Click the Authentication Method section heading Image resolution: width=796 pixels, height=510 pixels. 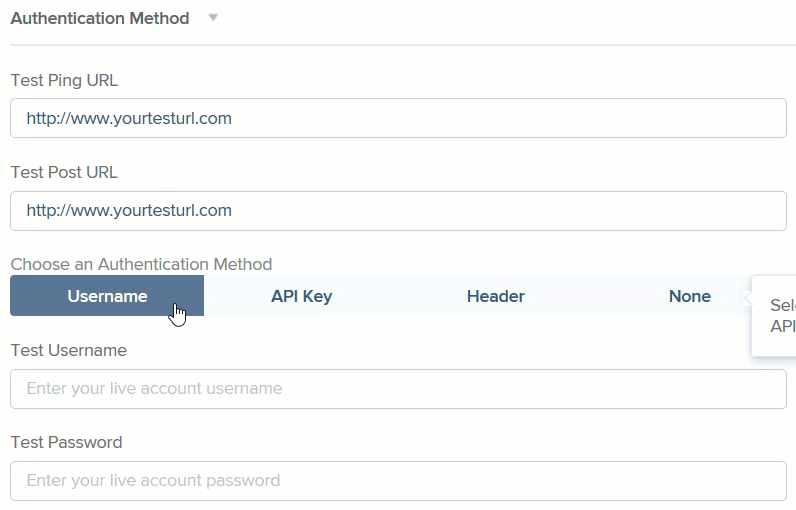coord(100,18)
